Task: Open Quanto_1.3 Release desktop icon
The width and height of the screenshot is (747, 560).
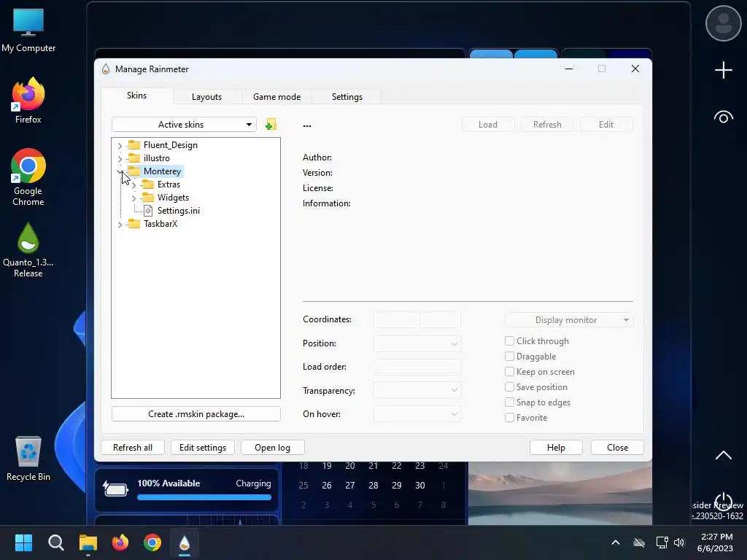Action: pos(28,250)
